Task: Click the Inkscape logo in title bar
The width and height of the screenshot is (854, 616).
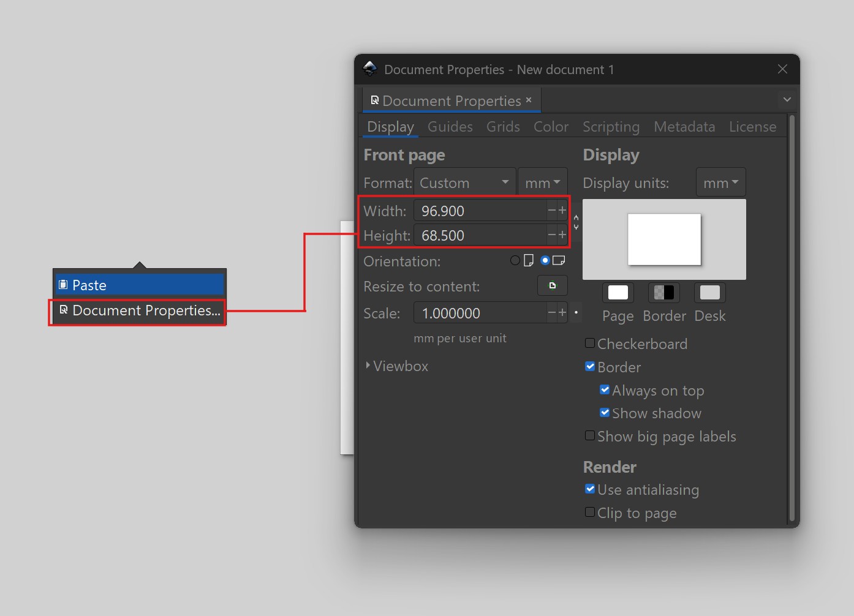Action: click(x=370, y=69)
